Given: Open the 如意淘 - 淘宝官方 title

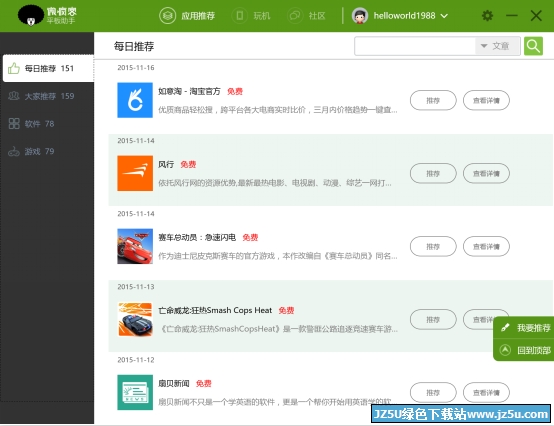Looking at the screenshot, I should [x=189, y=91].
